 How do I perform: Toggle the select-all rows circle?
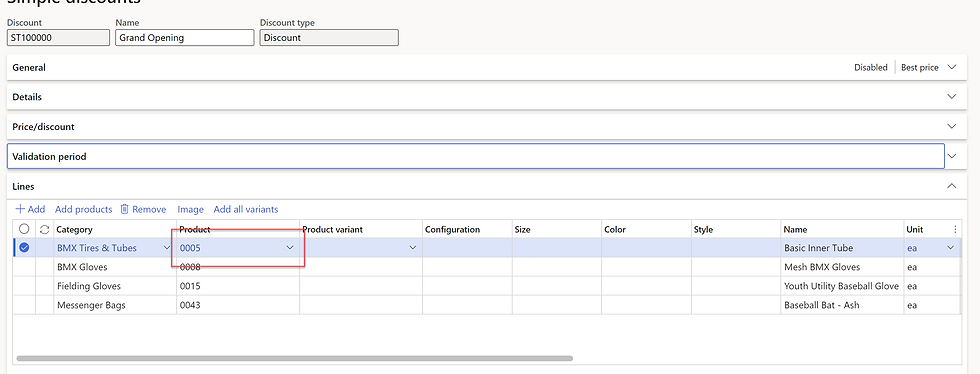[x=24, y=230]
